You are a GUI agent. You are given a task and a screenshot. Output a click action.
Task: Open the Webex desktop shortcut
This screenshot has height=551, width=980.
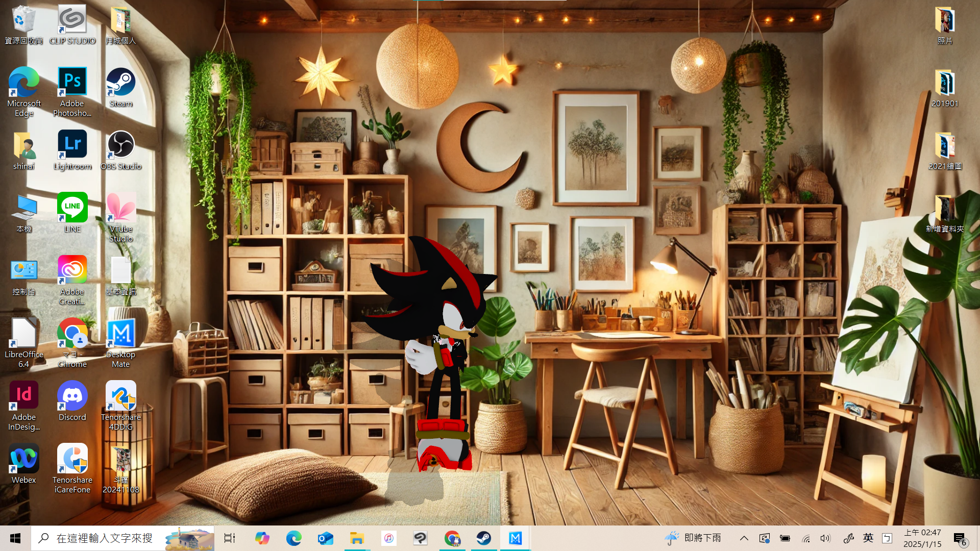pos(23,464)
